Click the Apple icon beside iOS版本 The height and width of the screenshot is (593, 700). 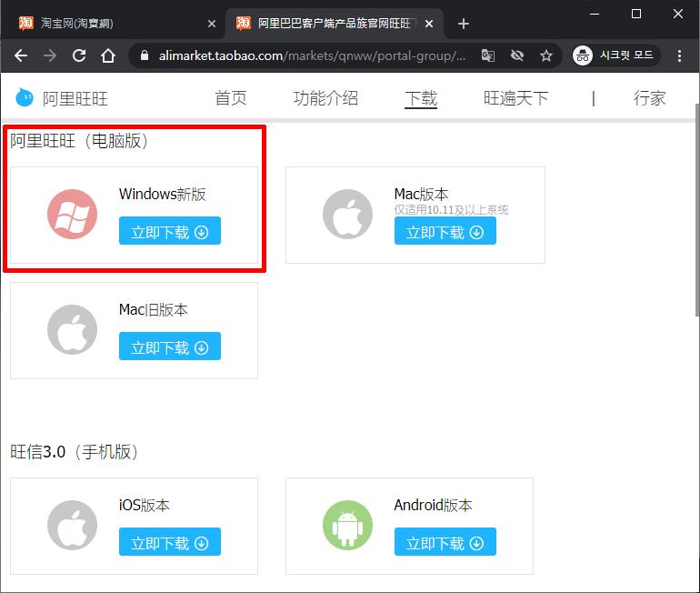[x=73, y=525]
